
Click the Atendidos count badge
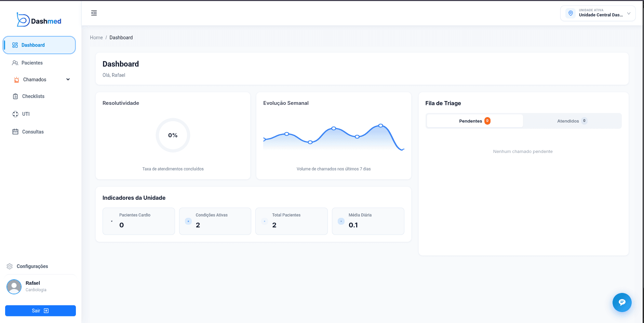click(x=584, y=121)
